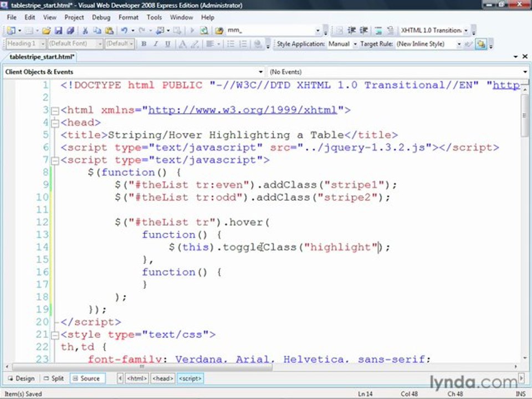Image resolution: width=532 pixels, height=399 pixels.
Task: Click the Decrease Indent icon
Action: tap(351, 30)
